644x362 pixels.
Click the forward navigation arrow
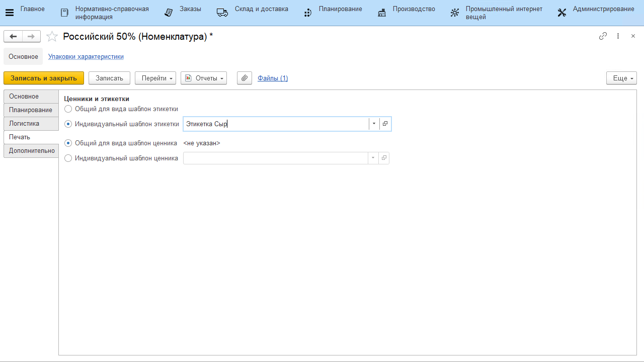tap(31, 36)
